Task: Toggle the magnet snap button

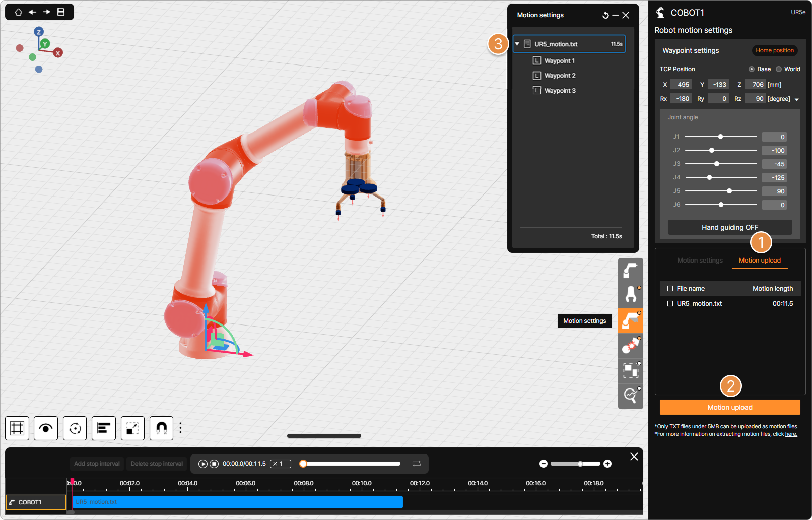Action: (x=162, y=428)
